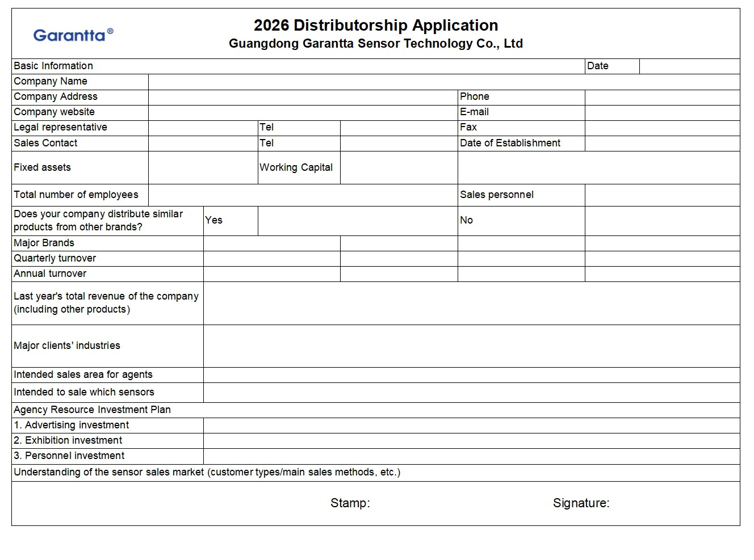Click the Exhibition investment entry cell
Image resolution: width=754 pixels, height=560 pixels.
pos(471,441)
